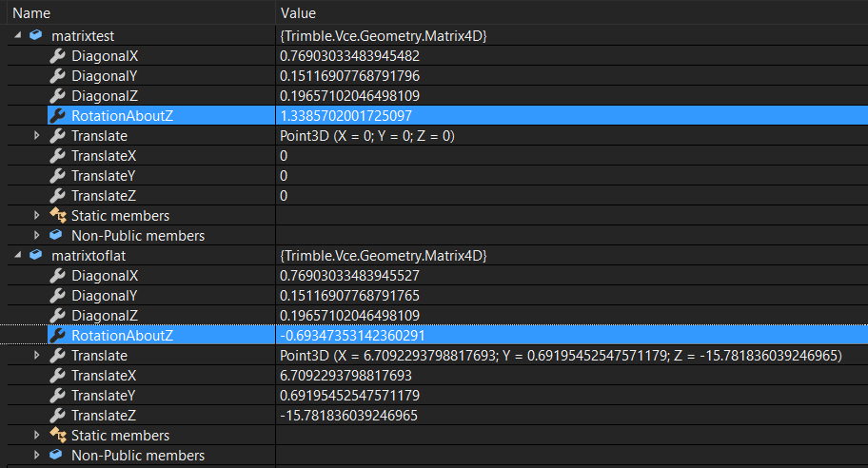
Task: Click the blue cube icon beside matrixtest
Action: (x=36, y=36)
